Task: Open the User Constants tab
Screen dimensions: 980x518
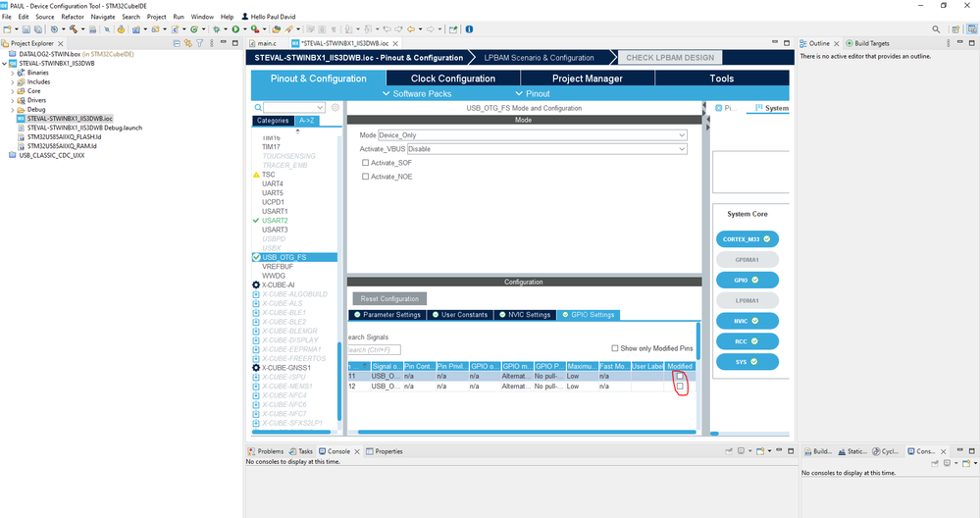Action: click(459, 315)
